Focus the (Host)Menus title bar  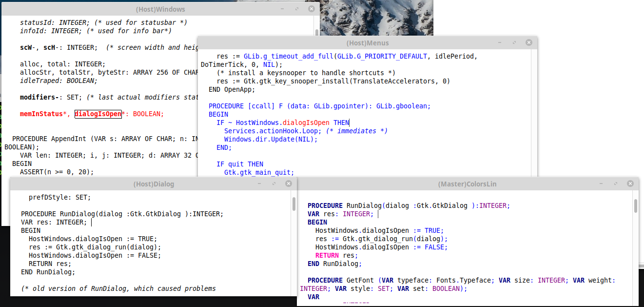(367, 43)
